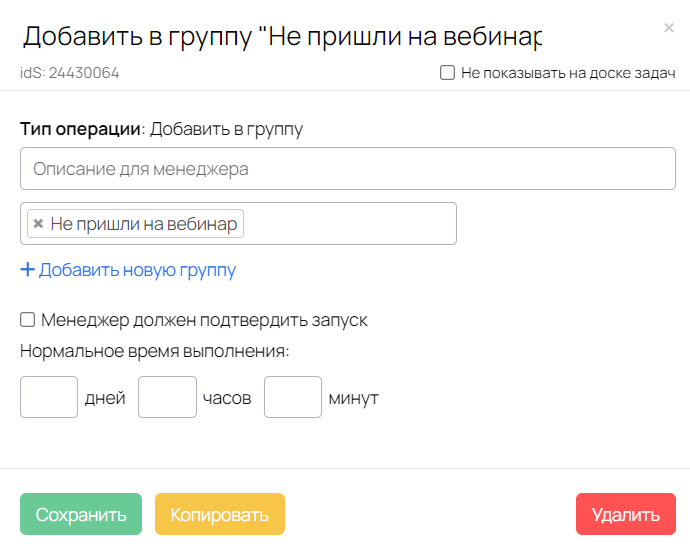Screen dimensions: 690x552
Task: Click the days (дней) input box
Action: (x=49, y=397)
